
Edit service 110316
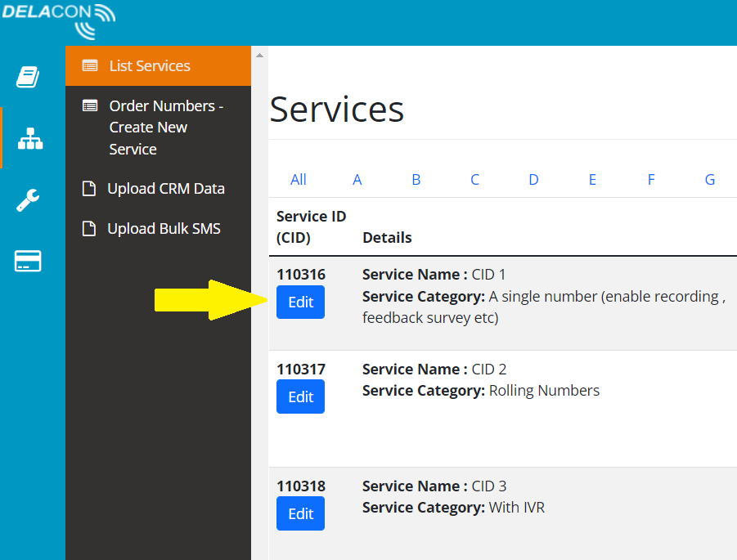tap(300, 302)
